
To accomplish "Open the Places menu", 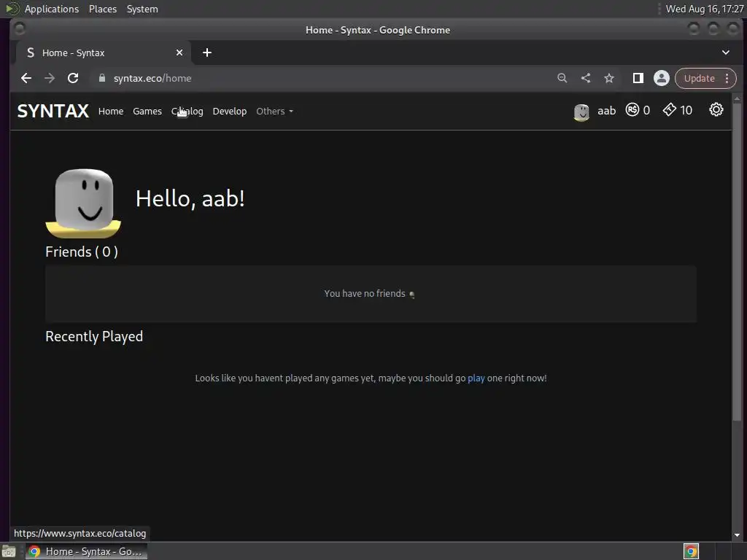I will (x=102, y=9).
